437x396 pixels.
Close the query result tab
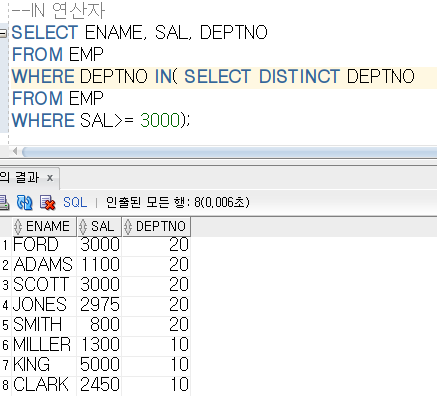pos(50,178)
